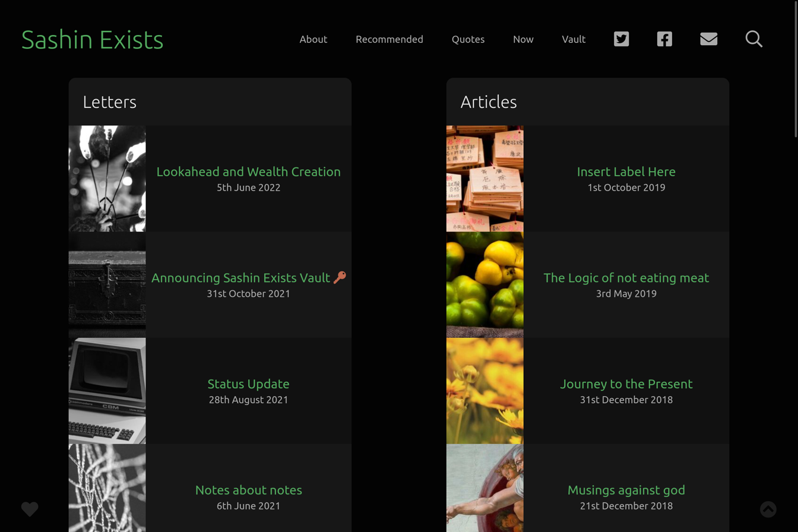Open the Lookahead and Wealth Creation letter
This screenshot has width=798, height=532.
(248, 172)
